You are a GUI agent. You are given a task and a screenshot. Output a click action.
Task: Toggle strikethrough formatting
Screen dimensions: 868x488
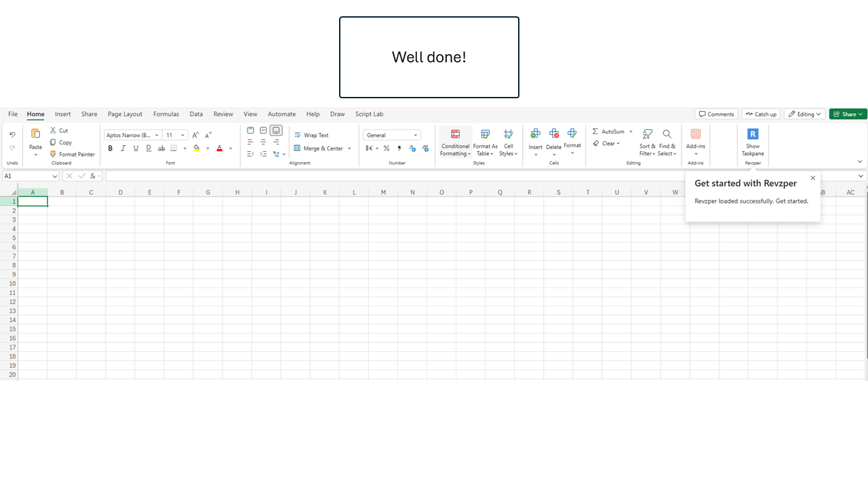[161, 148]
